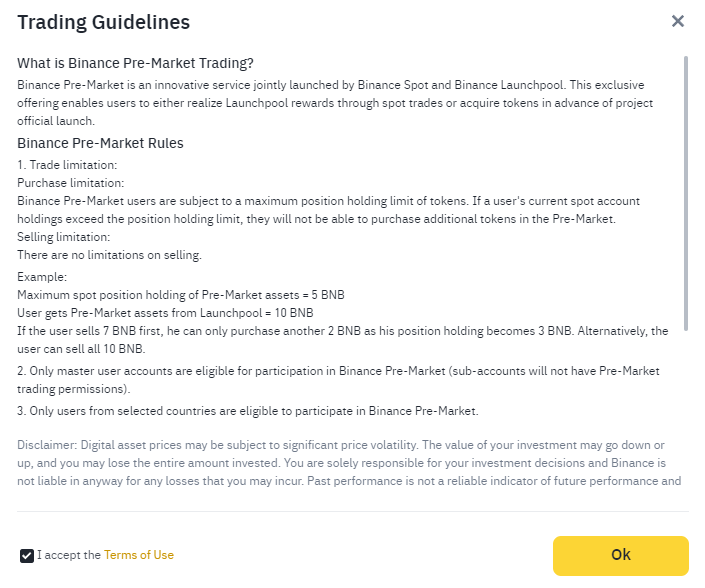
Task: Click the Binance Pre-Market Rules heading
Action: point(100,143)
